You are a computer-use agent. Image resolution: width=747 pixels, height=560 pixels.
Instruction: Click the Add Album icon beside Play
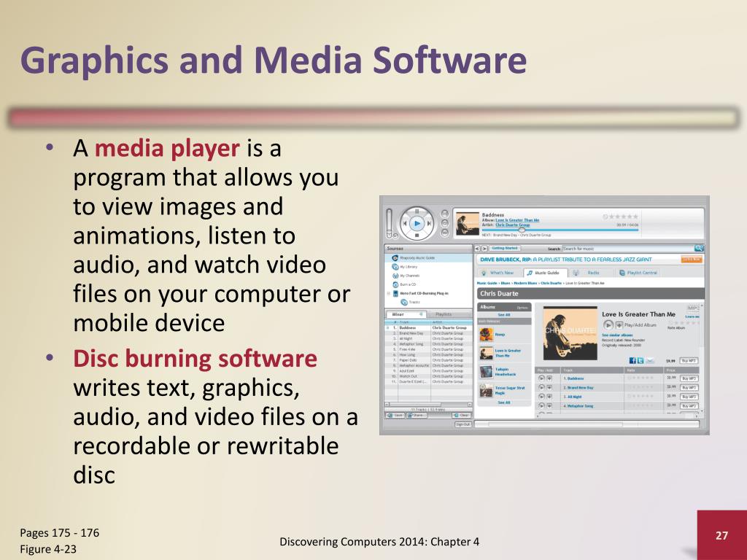coord(619,325)
